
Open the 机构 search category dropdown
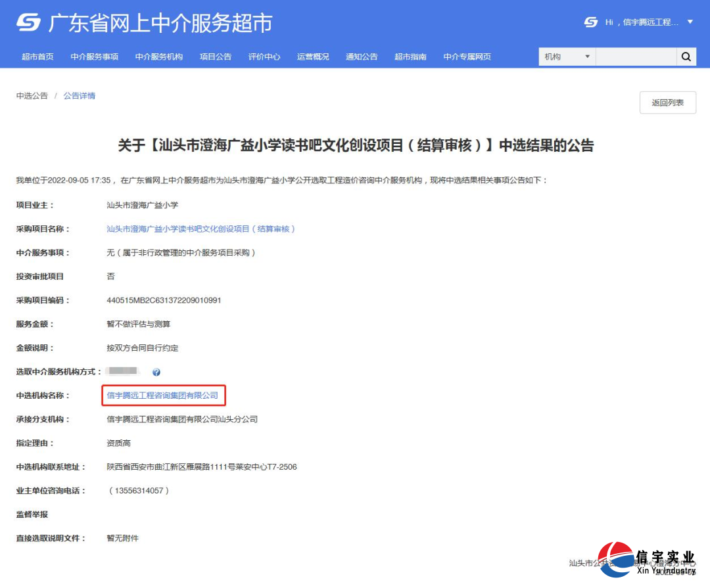click(x=567, y=57)
